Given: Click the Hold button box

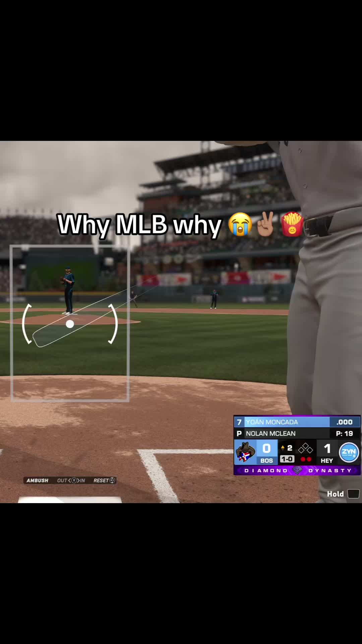Looking at the screenshot, I should (x=353, y=494).
